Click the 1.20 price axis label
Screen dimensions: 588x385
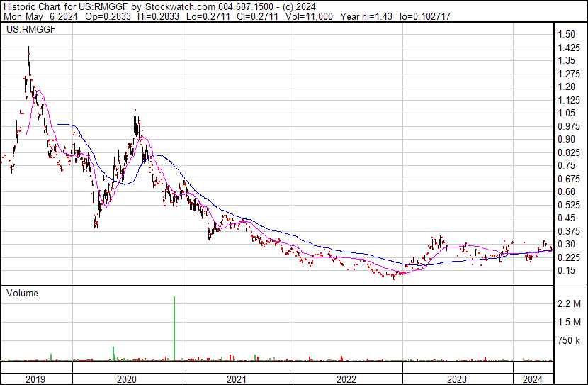click(566, 87)
